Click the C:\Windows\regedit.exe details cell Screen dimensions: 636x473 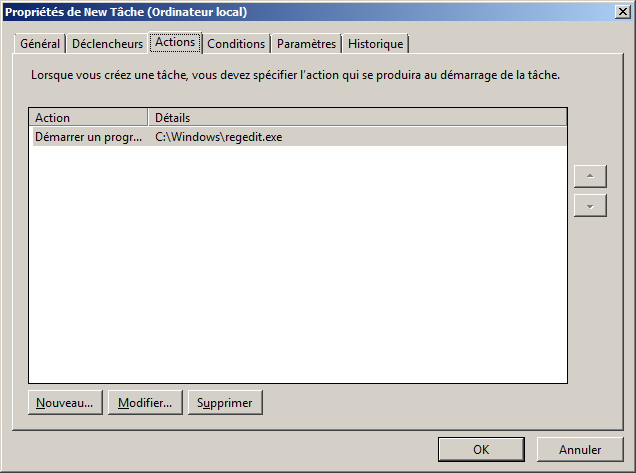pyautogui.click(x=219, y=137)
